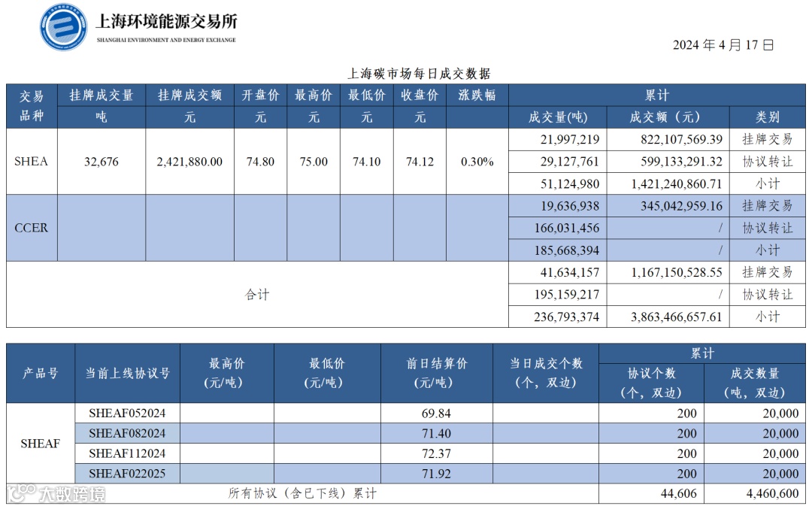The image size is (812, 509).
Task: Select cumulative amount 599,133,291.32
Action: pos(681,162)
